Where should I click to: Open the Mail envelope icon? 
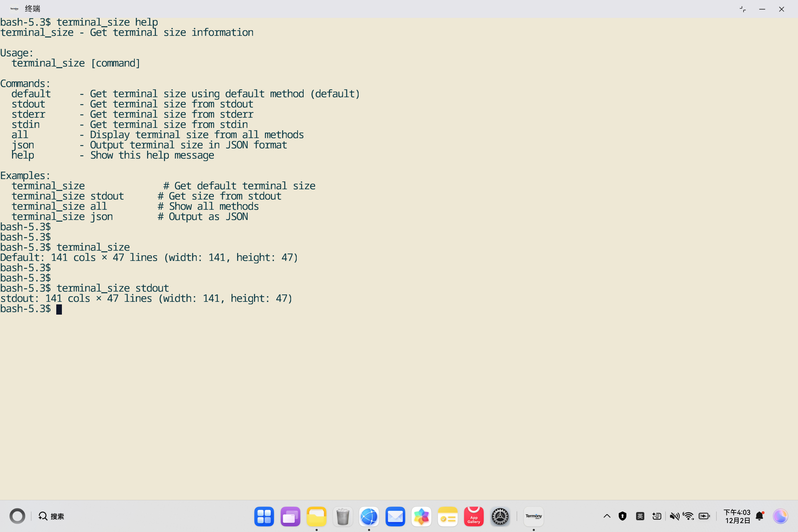click(x=395, y=516)
